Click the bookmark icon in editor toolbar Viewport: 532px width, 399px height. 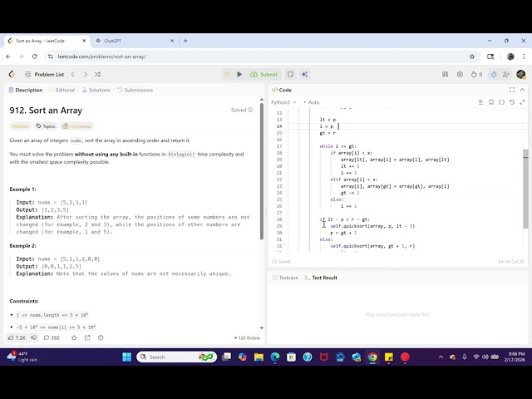click(491, 102)
